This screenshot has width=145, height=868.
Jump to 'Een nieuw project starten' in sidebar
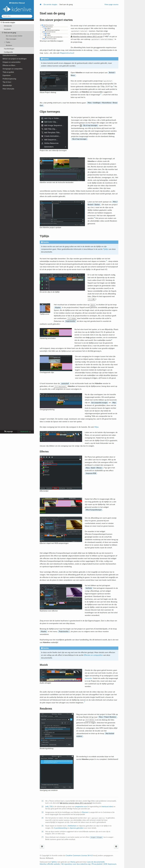point(17,36)
